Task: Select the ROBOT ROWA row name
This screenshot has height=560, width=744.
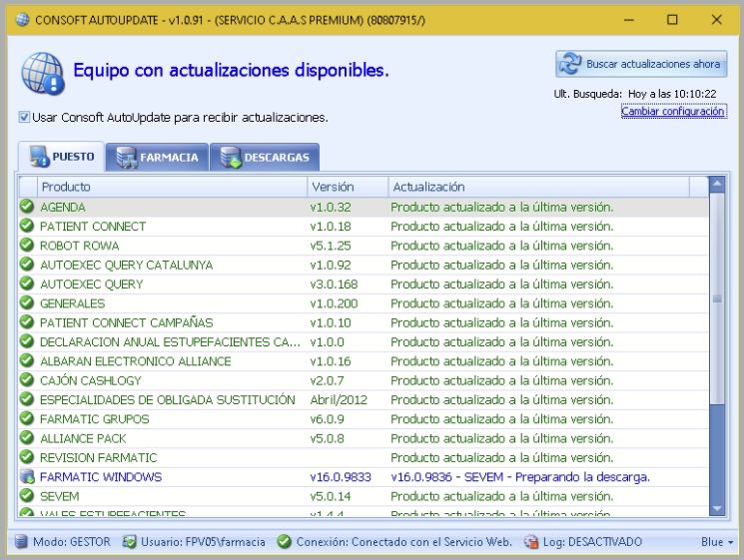Action: pos(79,246)
